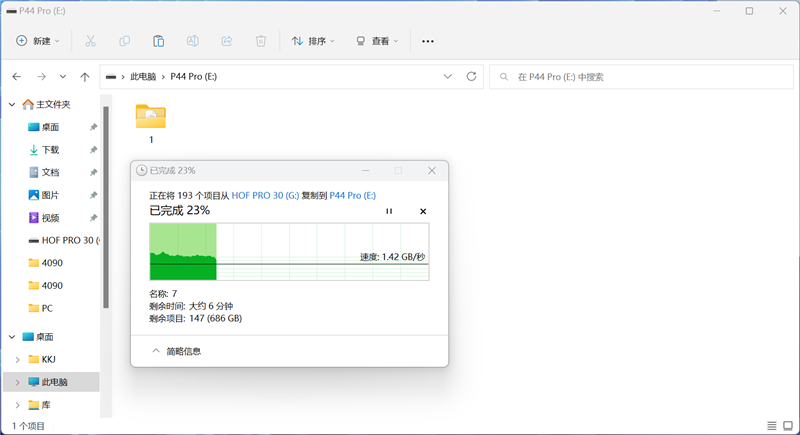Image resolution: width=800 pixels, height=435 pixels.
Task: Click the pin icon beside 文档
Action: (x=93, y=172)
